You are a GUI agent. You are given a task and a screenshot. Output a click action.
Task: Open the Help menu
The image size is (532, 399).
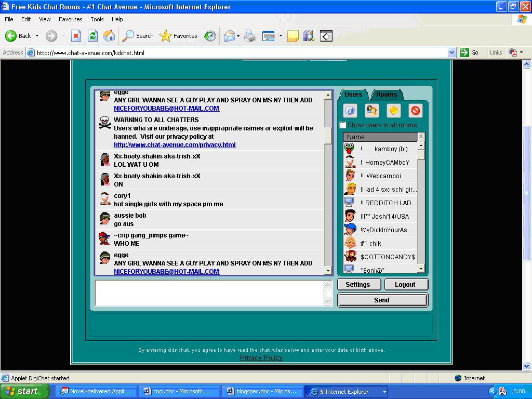(117, 19)
